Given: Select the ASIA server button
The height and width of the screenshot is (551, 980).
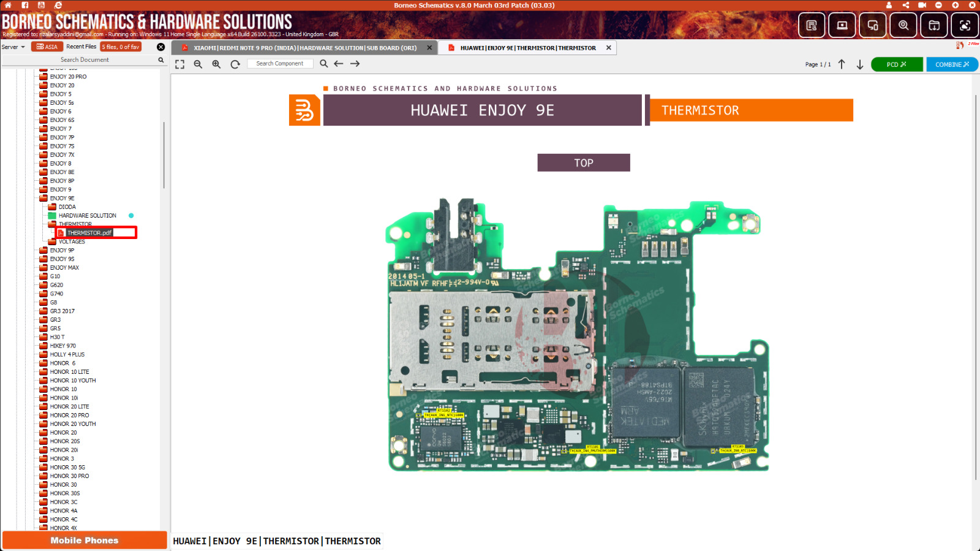Looking at the screenshot, I should [x=47, y=47].
